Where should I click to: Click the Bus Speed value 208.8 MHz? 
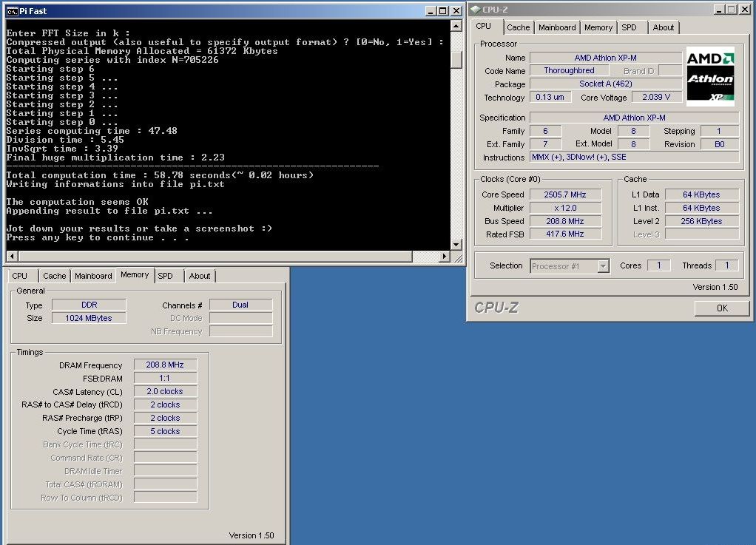coord(565,221)
